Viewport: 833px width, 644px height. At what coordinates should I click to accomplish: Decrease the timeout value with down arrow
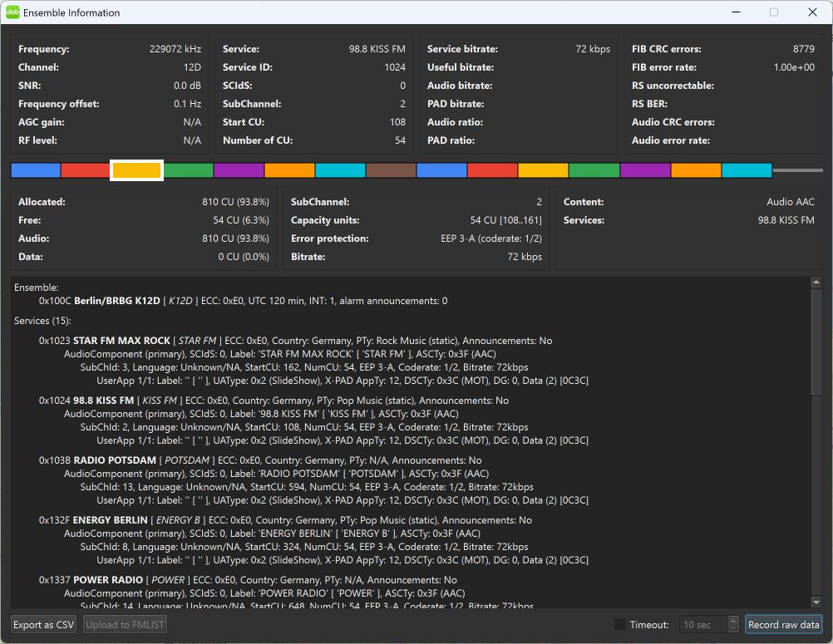[732, 629]
